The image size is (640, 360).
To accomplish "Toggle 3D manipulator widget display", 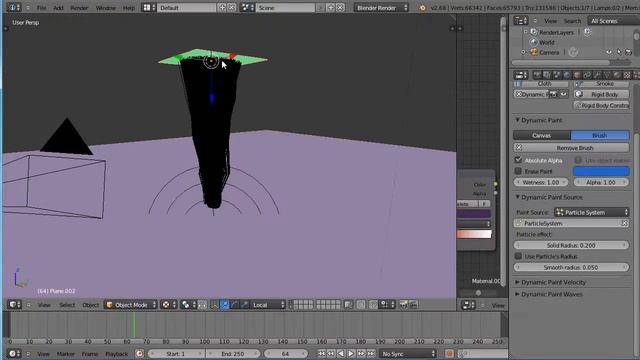I will (214, 304).
